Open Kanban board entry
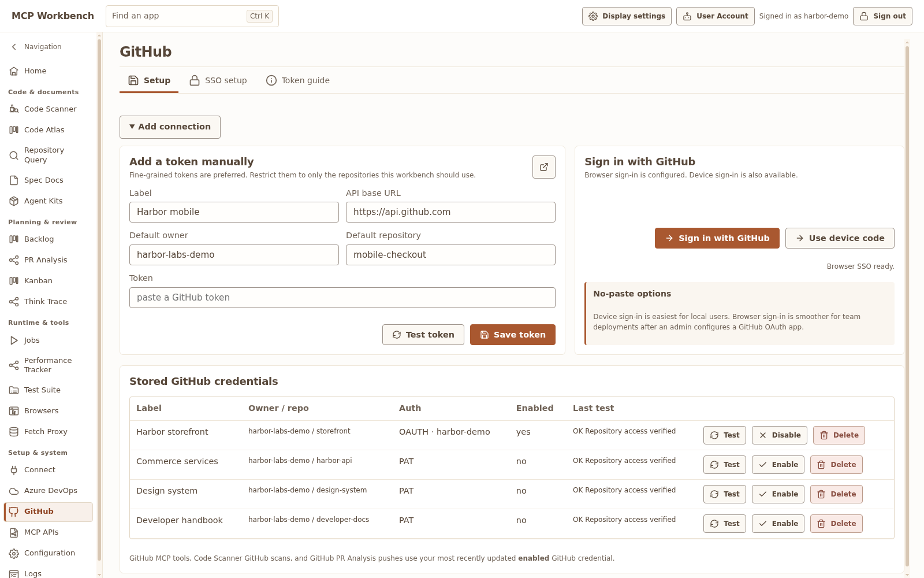 pos(49,280)
